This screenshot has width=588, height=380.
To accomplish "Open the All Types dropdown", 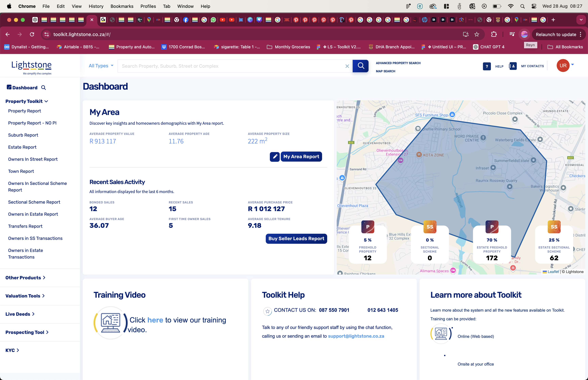I will pos(101,66).
